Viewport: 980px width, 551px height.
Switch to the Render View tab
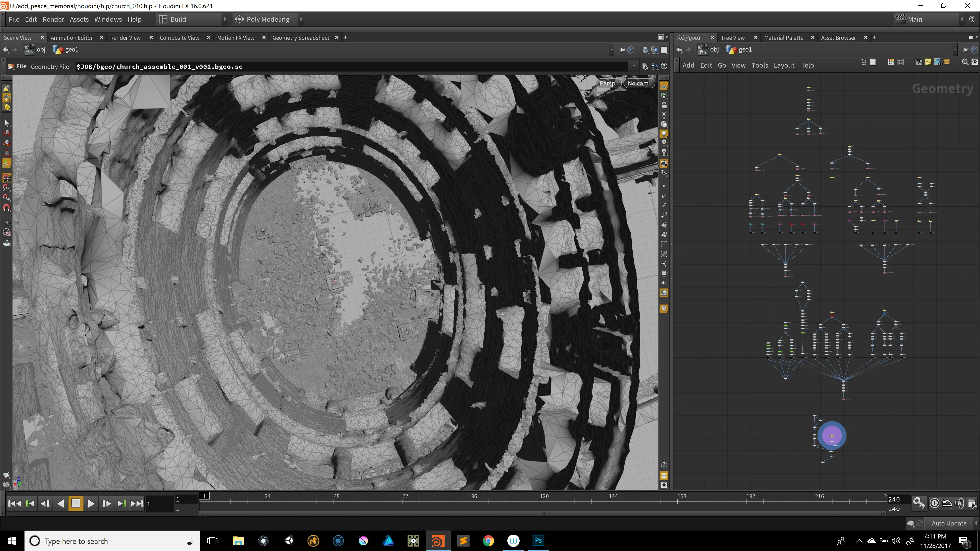[125, 38]
